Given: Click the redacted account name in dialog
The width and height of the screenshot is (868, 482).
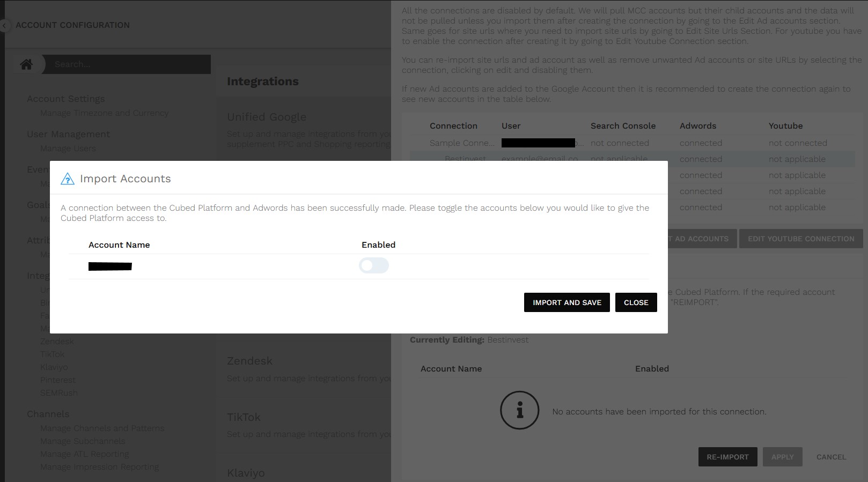Looking at the screenshot, I should tap(110, 266).
